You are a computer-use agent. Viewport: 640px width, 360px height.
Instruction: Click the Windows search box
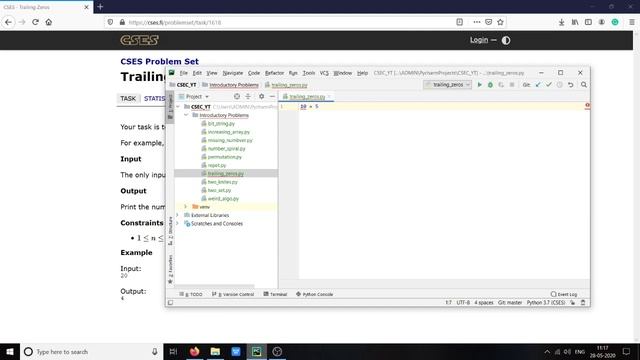click(x=91, y=351)
